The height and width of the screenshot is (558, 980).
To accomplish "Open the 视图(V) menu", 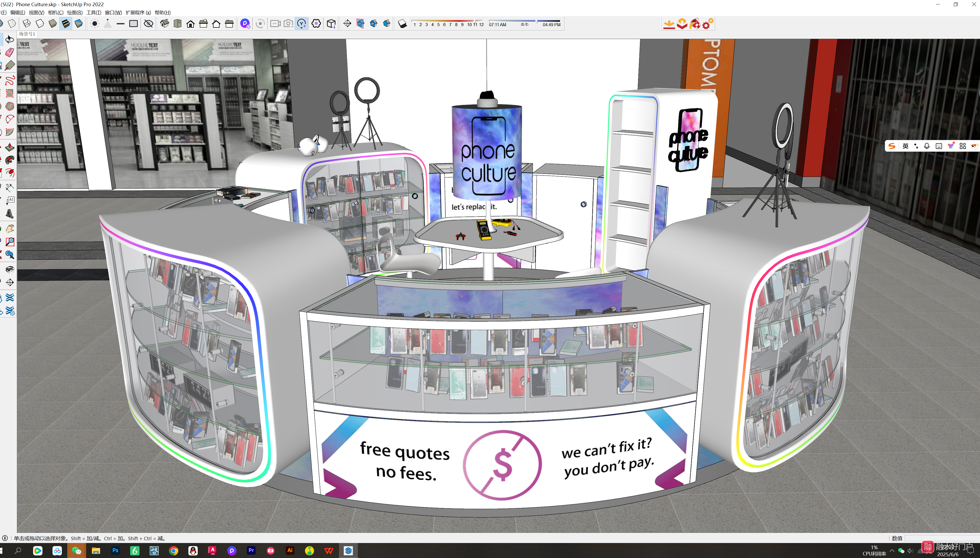I will (x=36, y=13).
